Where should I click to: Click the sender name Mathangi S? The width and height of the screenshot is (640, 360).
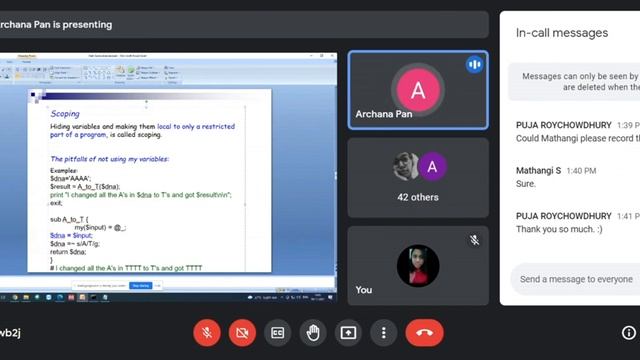tap(538, 171)
